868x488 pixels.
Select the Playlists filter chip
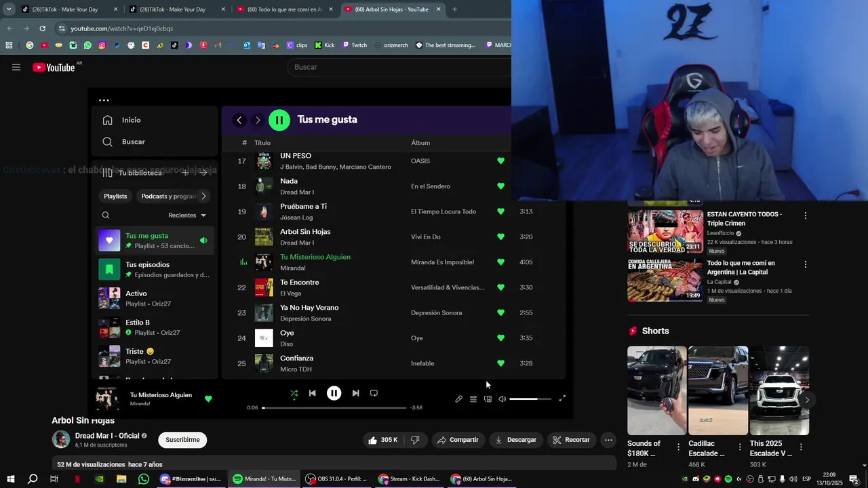(115, 197)
